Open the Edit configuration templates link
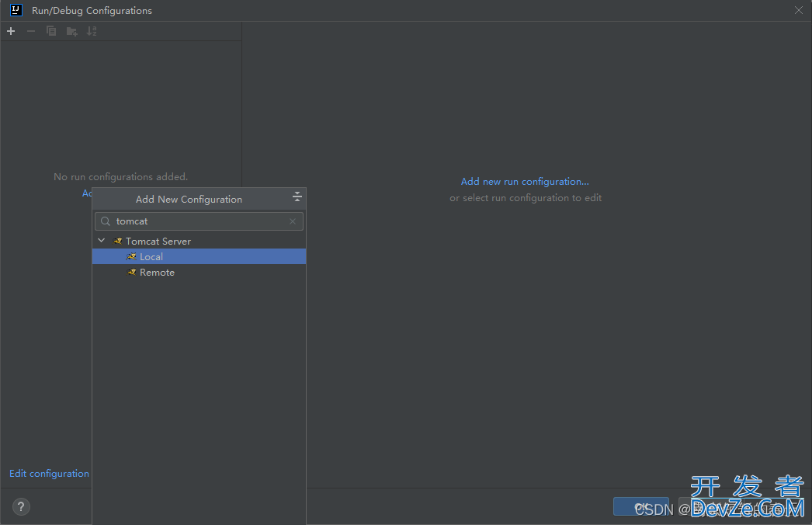This screenshot has height=525, width=812. pyautogui.click(x=49, y=473)
